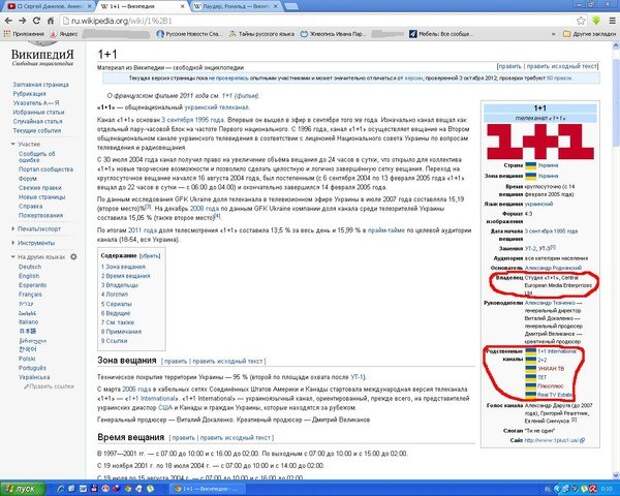This screenshot has width=620, height=496.
Task: Open the English language version
Action: pyautogui.click(x=29, y=276)
